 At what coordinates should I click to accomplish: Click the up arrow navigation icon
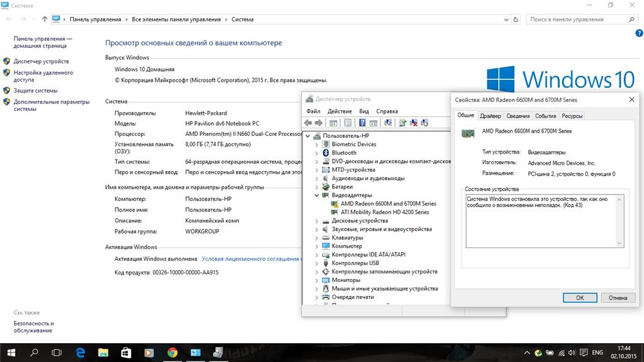click(x=45, y=19)
